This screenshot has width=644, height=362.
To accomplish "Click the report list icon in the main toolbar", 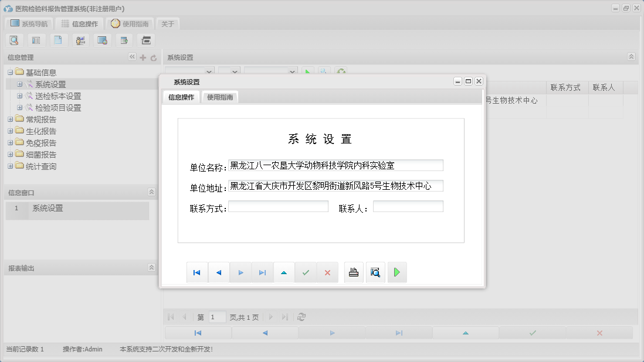I will coord(36,40).
